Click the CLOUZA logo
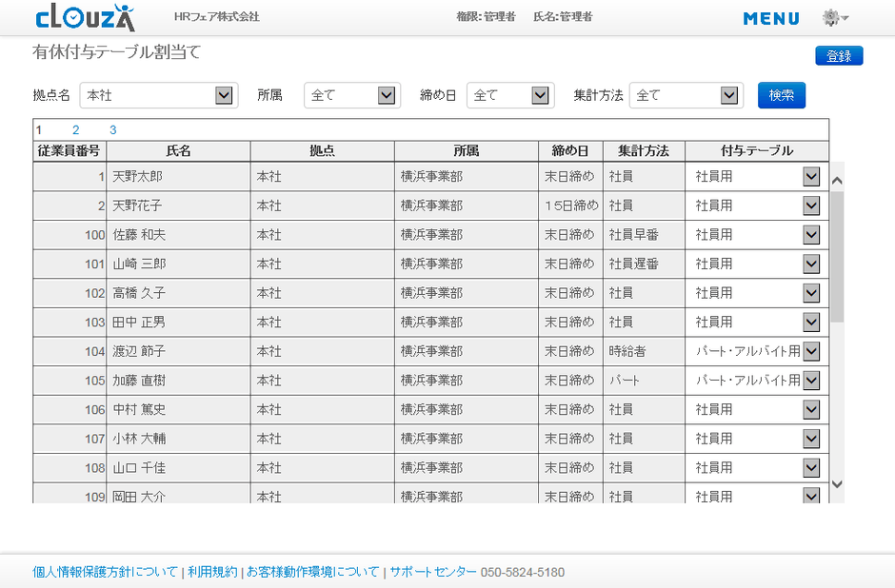Viewport: 895px width, 588px height. (85, 17)
